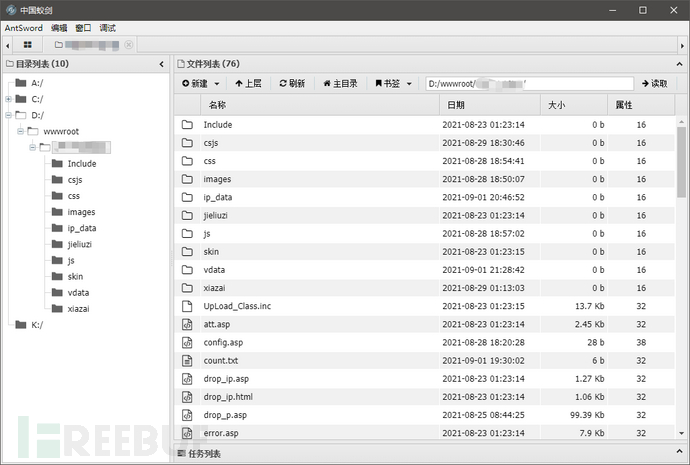Click text file icon of count.txt

tap(187, 360)
